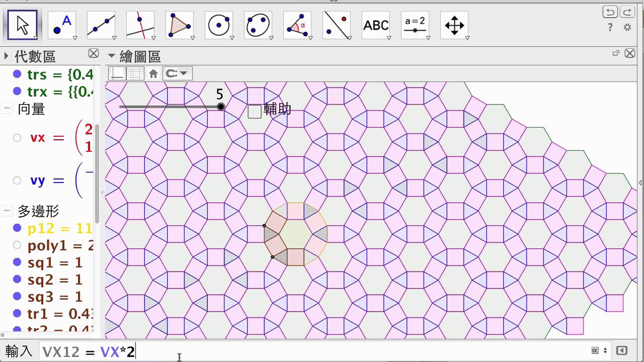The image size is (644, 362).
Task: Select the sq3 = 1 entry
Action: 55,297
